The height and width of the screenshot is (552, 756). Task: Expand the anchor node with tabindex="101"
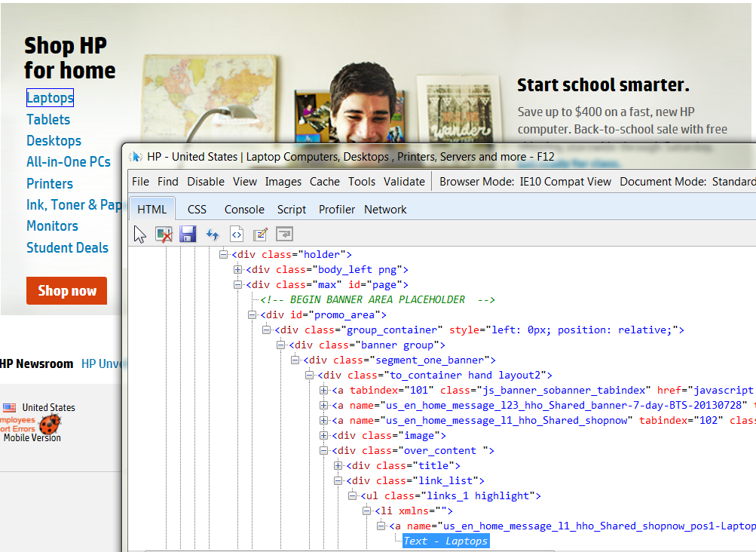pos(323,391)
